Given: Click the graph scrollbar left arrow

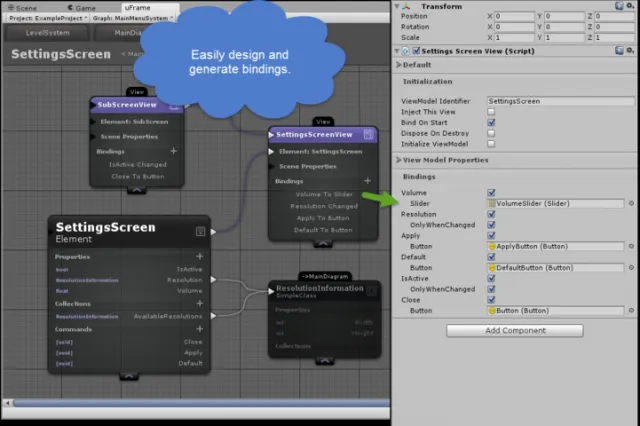Looking at the screenshot, I should 7,403.
